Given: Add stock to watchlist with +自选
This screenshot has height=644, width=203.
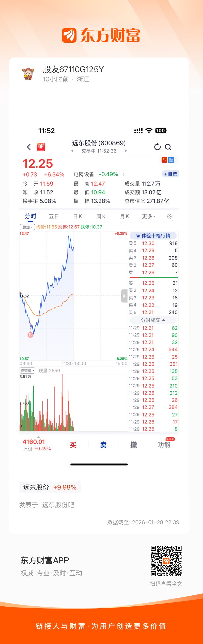Looking at the screenshot, I should click(170, 174).
